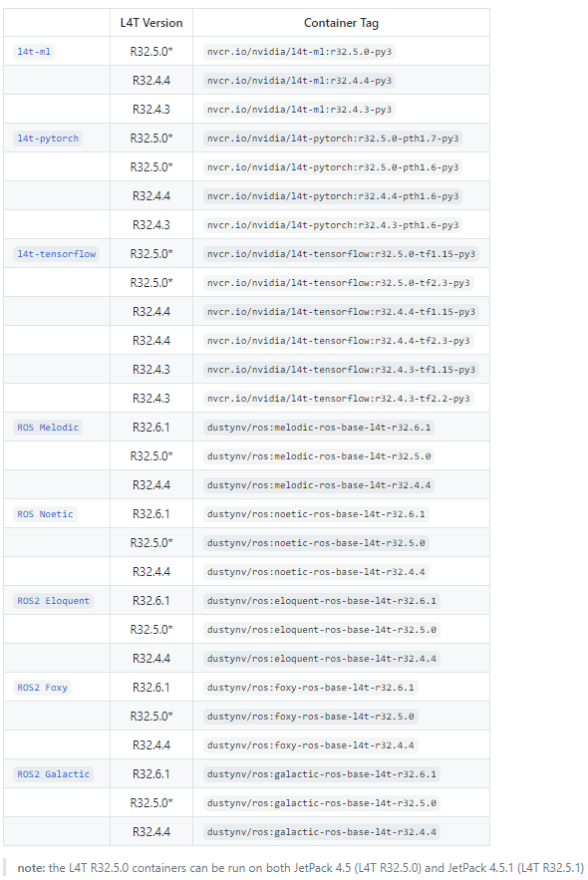Viewport: 588px width, 880px height.
Task: Open the l4t-ml link
Action: [x=34, y=52]
